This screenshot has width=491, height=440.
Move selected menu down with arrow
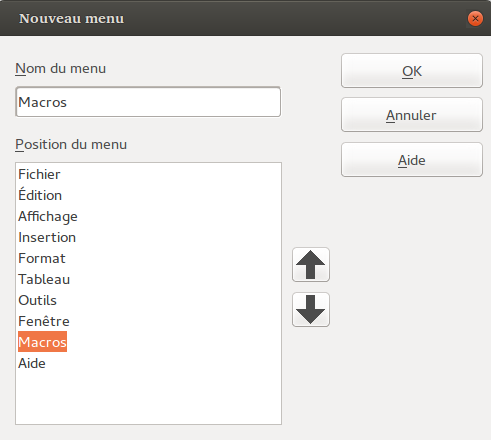pyautogui.click(x=311, y=309)
